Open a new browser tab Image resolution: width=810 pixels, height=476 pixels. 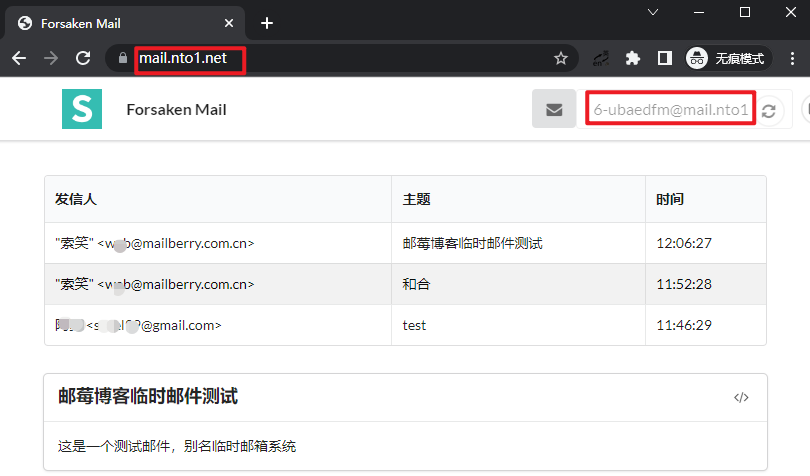(x=267, y=23)
